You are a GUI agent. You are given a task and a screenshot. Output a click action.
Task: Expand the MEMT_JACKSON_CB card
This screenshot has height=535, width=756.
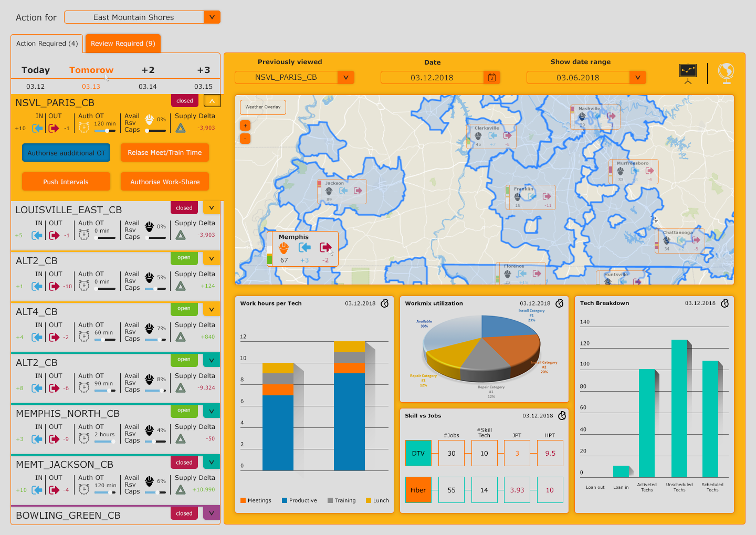pos(212,463)
